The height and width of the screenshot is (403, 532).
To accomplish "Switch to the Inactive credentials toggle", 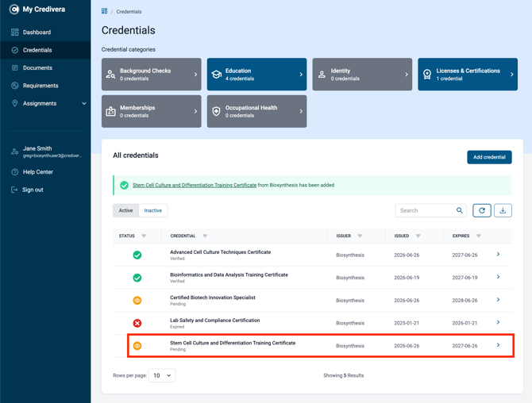I will tap(153, 210).
